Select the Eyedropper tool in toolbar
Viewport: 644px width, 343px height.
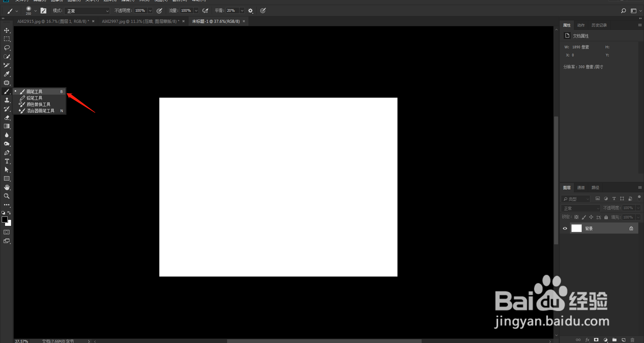[7, 74]
